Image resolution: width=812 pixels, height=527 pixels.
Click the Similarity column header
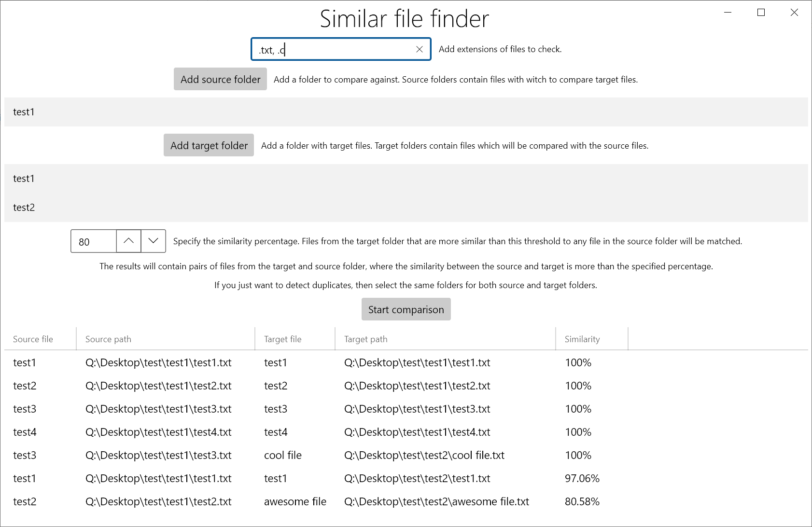click(582, 339)
